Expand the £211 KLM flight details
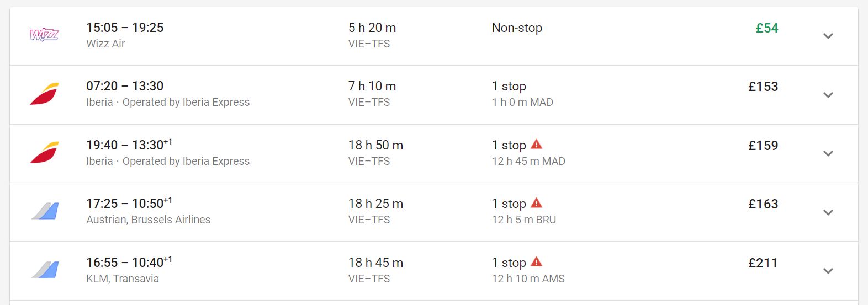Image resolution: width=868 pixels, height=305 pixels. coord(828,271)
